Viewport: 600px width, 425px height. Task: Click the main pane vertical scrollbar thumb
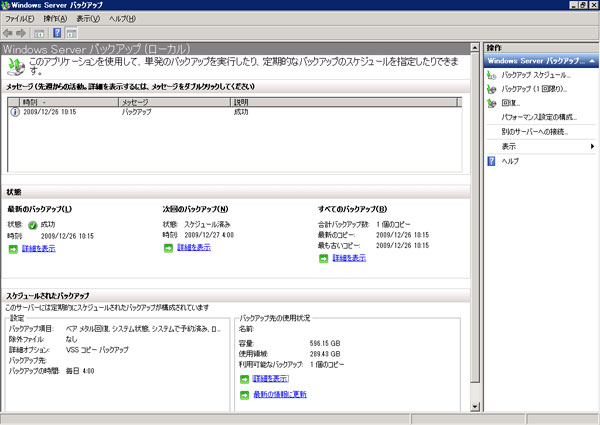[x=475, y=218]
